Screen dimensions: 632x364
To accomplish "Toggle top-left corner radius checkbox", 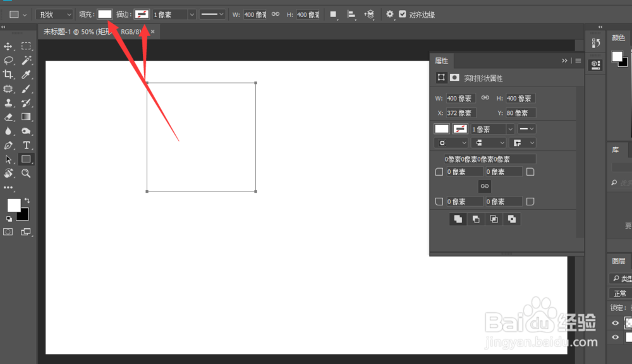I will click(x=439, y=172).
